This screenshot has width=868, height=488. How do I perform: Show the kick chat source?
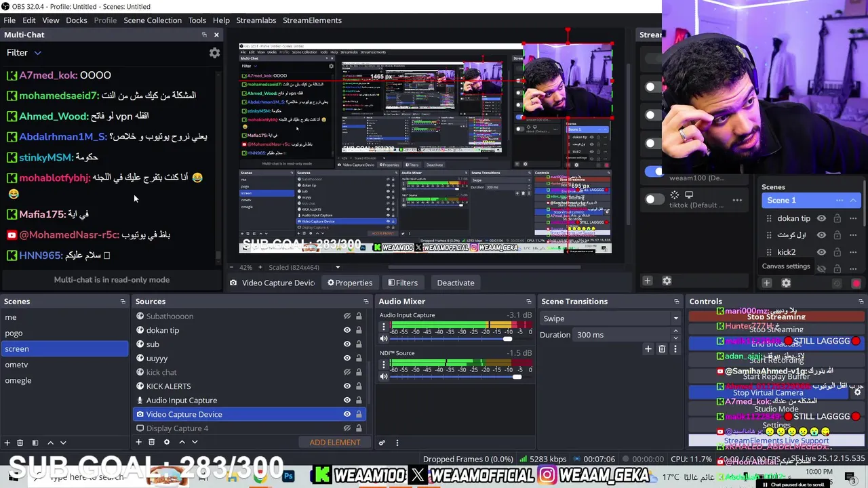point(347,372)
